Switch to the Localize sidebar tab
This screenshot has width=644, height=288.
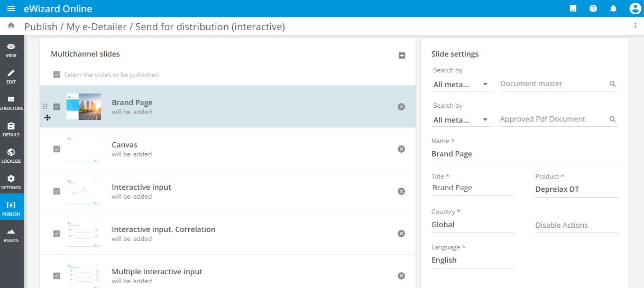11,156
